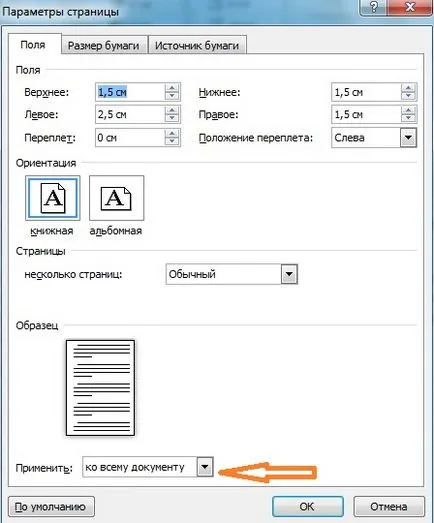Open the Положение переплета dropdown
Image resolution: width=434 pixels, height=523 pixels.
408,137
